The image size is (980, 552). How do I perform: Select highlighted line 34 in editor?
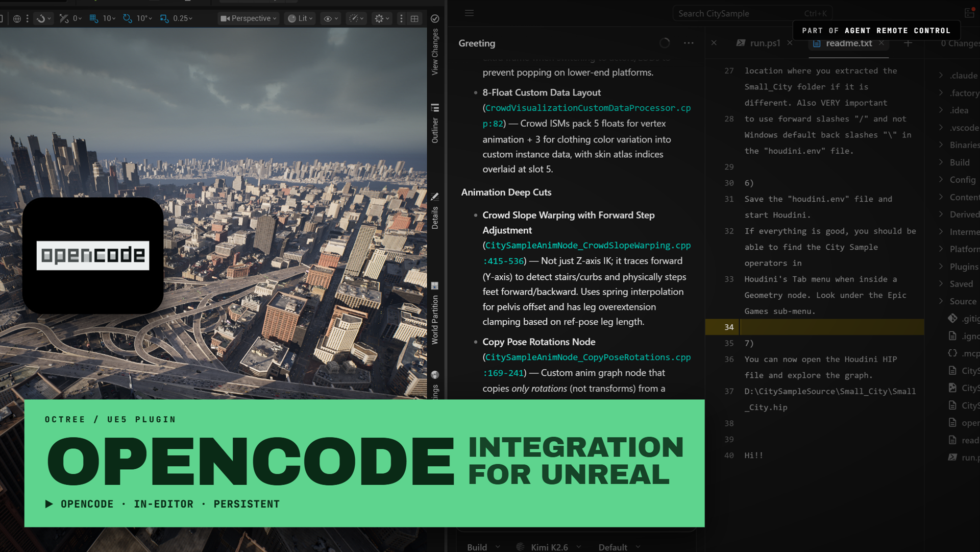[815, 327]
